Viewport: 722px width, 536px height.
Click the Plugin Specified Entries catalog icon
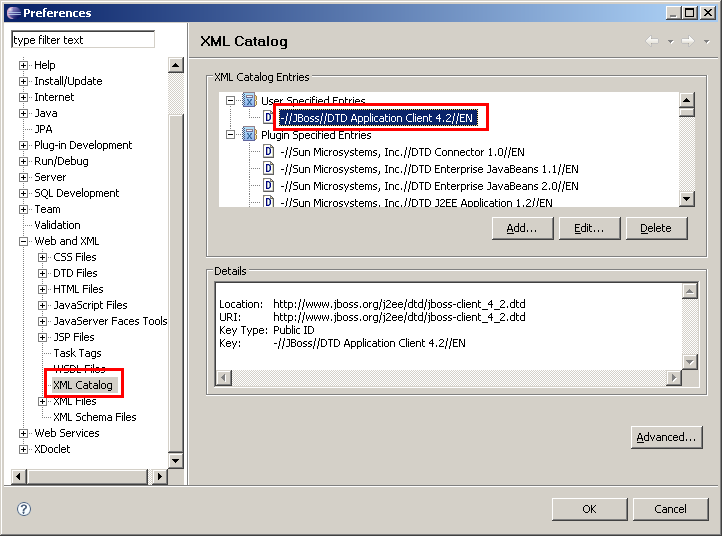pyautogui.click(x=249, y=134)
